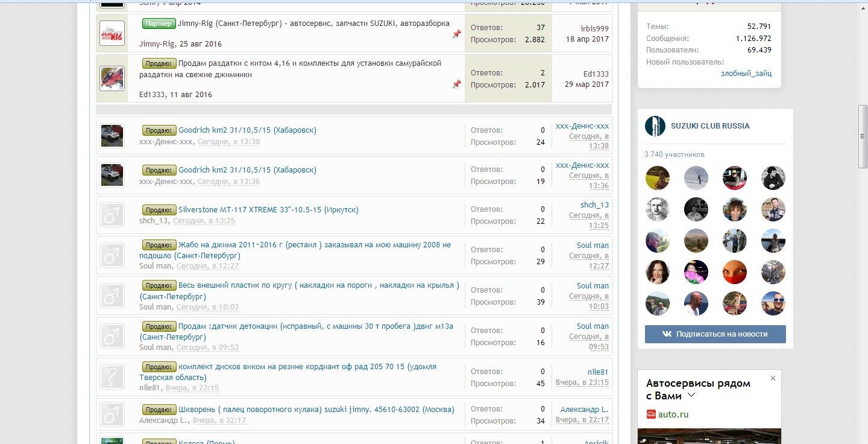Click default avatar of Александр L.
The width and height of the screenshot is (868, 444).
[x=112, y=414]
